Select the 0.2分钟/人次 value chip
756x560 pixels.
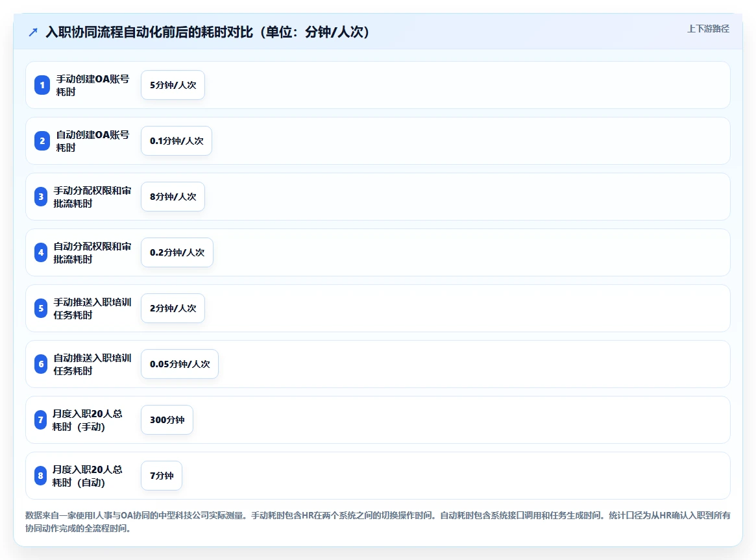click(177, 253)
